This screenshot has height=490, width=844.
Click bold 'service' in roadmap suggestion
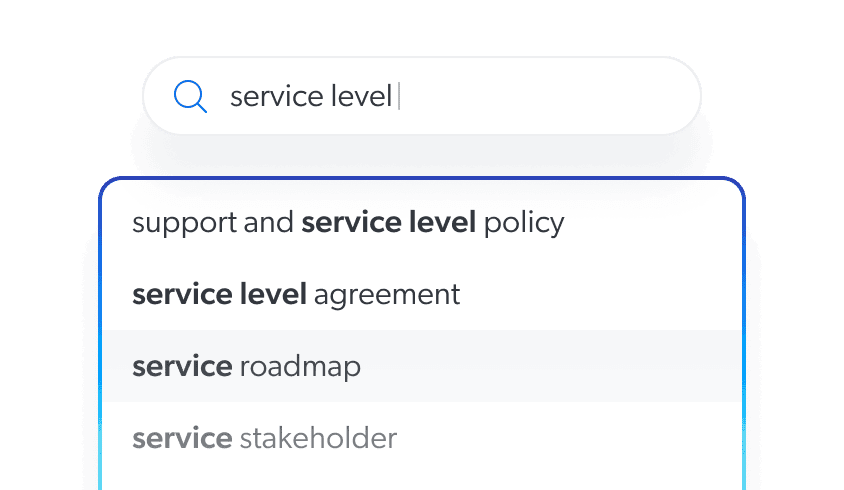[182, 366]
